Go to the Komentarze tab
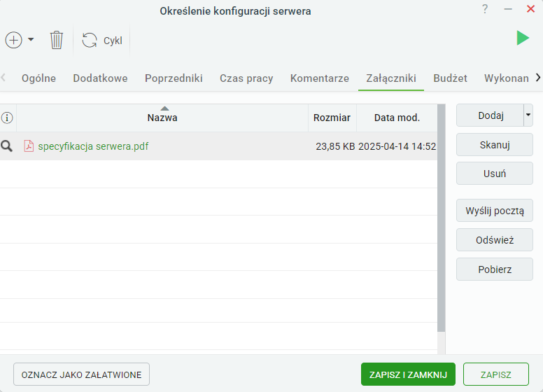 coord(320,78)
